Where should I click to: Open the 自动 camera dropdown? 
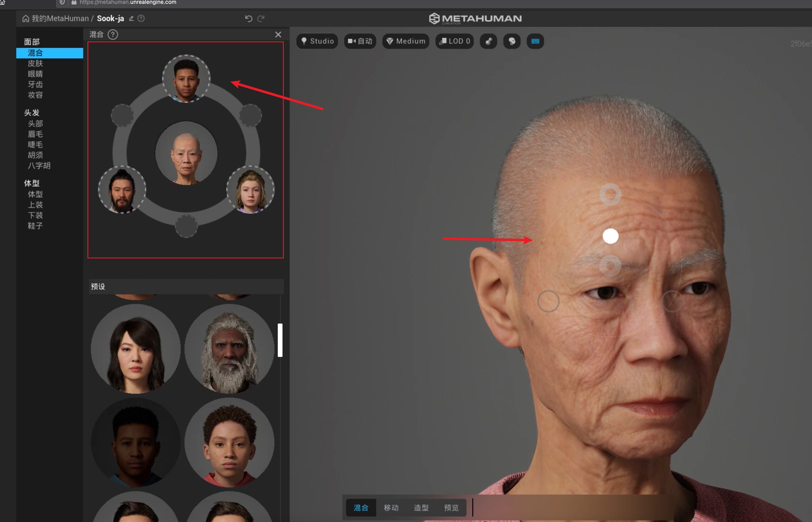coord(360,41)
